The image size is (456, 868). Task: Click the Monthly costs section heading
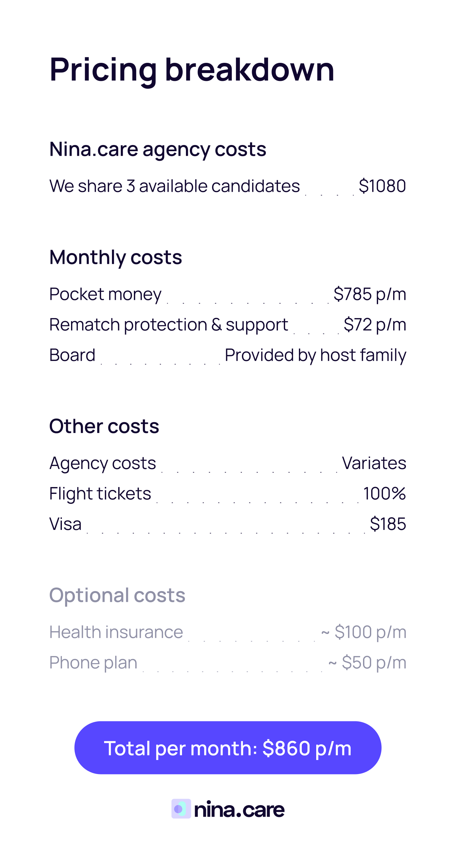tap(116, 257)
